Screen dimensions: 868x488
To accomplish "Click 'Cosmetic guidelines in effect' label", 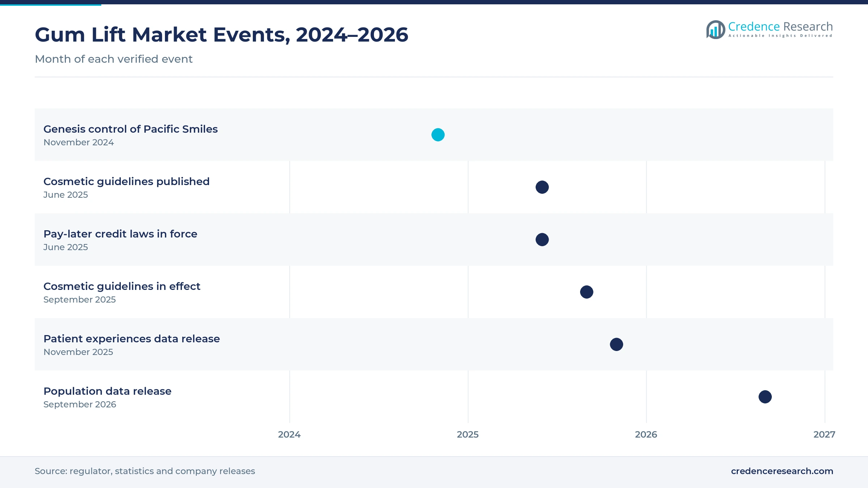I will point(122,286).
